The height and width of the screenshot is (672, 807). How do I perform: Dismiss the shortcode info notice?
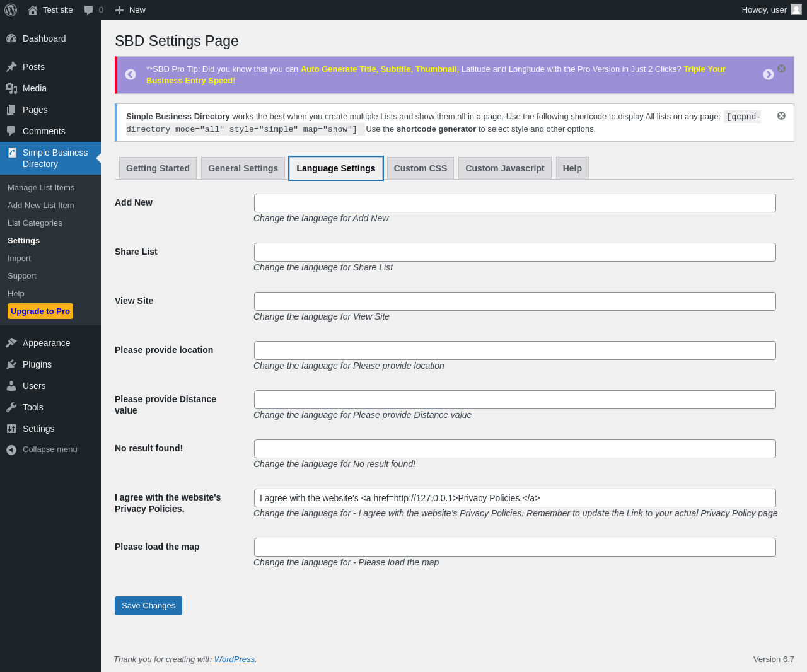click(x=782, y=116)
